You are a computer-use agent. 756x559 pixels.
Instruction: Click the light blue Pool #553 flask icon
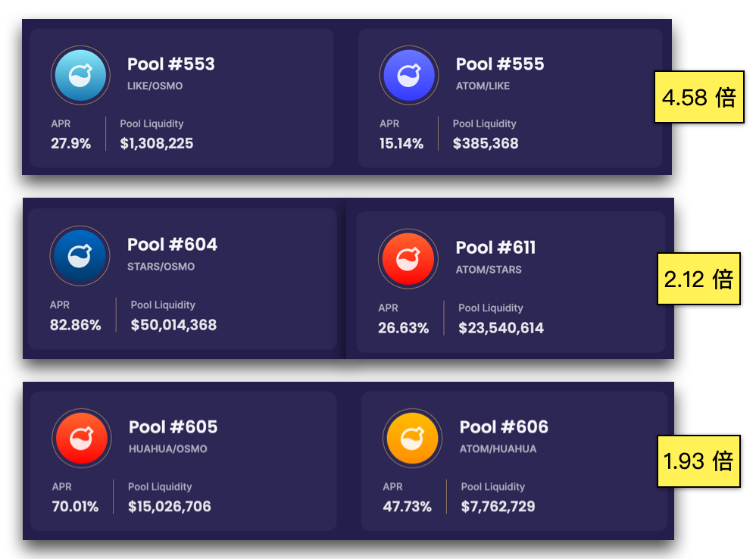80,75
